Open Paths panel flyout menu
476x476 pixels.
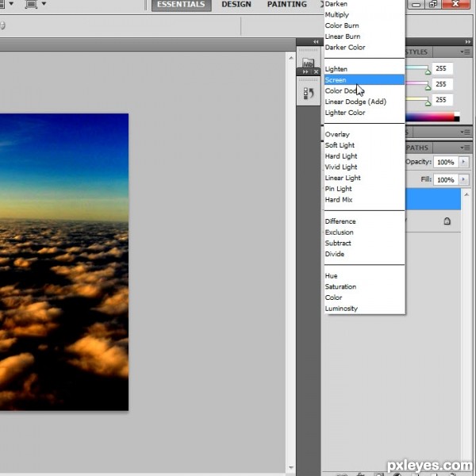pos(465,148)
